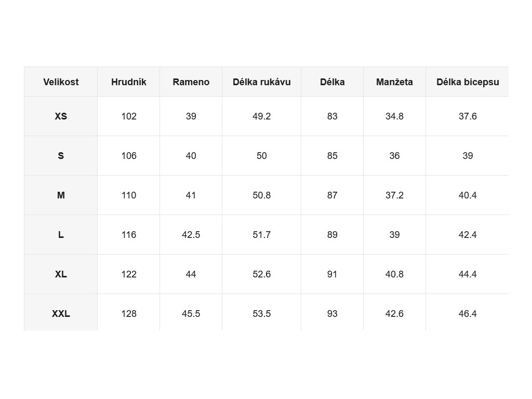
Task: Select the Manžeta column header
Action: coord(395,82)
